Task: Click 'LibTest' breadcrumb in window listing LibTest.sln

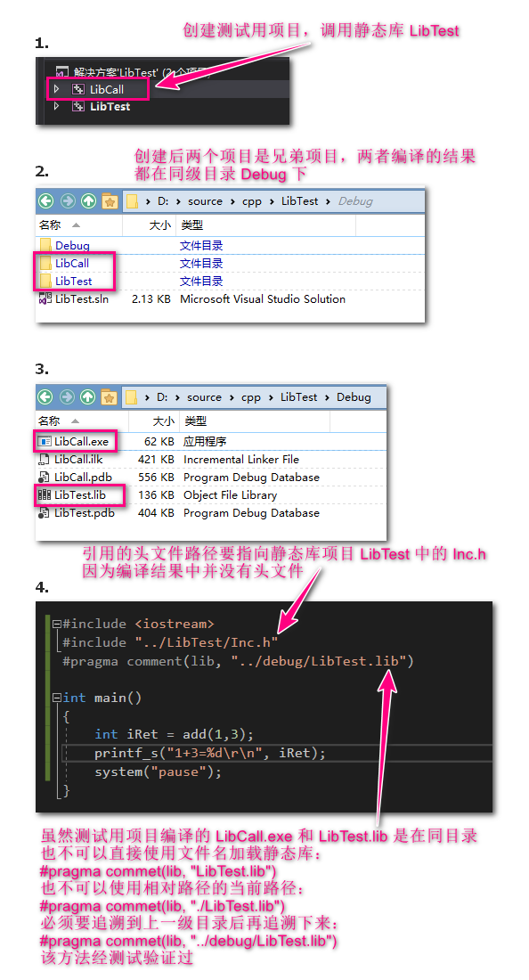Action: tap(299, 201)
